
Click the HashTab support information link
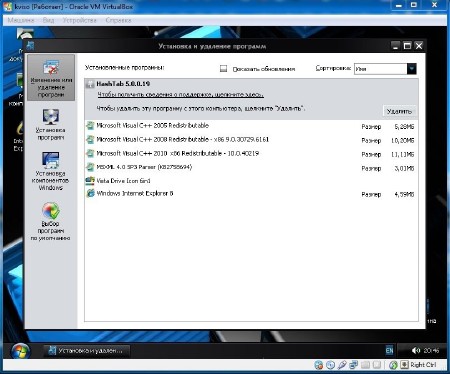180,95
